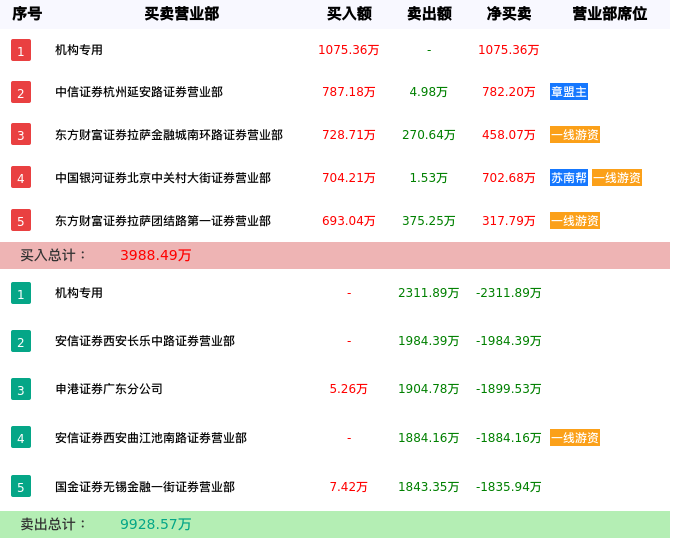
Task: Click sell amount 270.64万
Action: point(429,134)
